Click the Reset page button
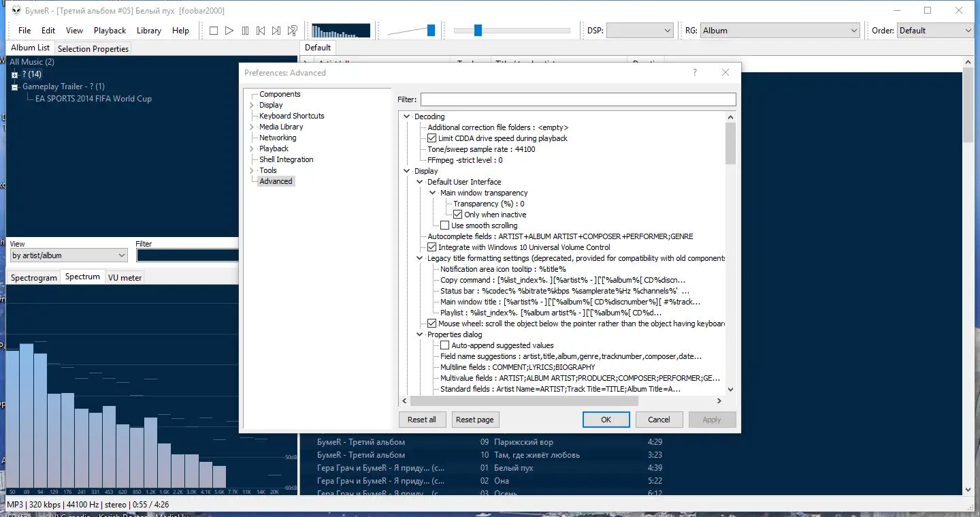Screen dimensions: 980x517 [475, 420]
